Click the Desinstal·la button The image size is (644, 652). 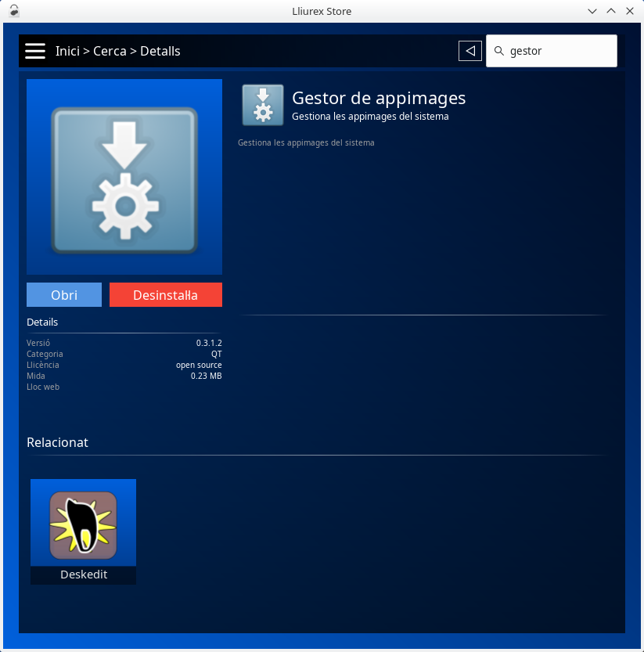pyautogui.click(x=165, y=295)
